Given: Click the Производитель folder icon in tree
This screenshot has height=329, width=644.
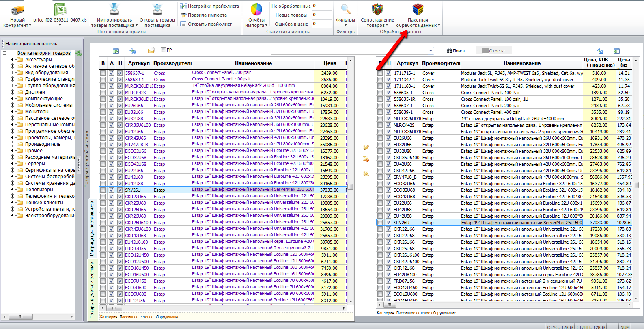Looking at the screenshot, I should [x=19, y=144].
